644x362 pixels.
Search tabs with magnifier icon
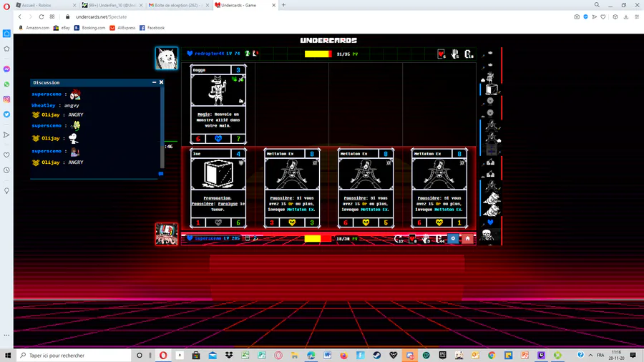coord(597,5)
